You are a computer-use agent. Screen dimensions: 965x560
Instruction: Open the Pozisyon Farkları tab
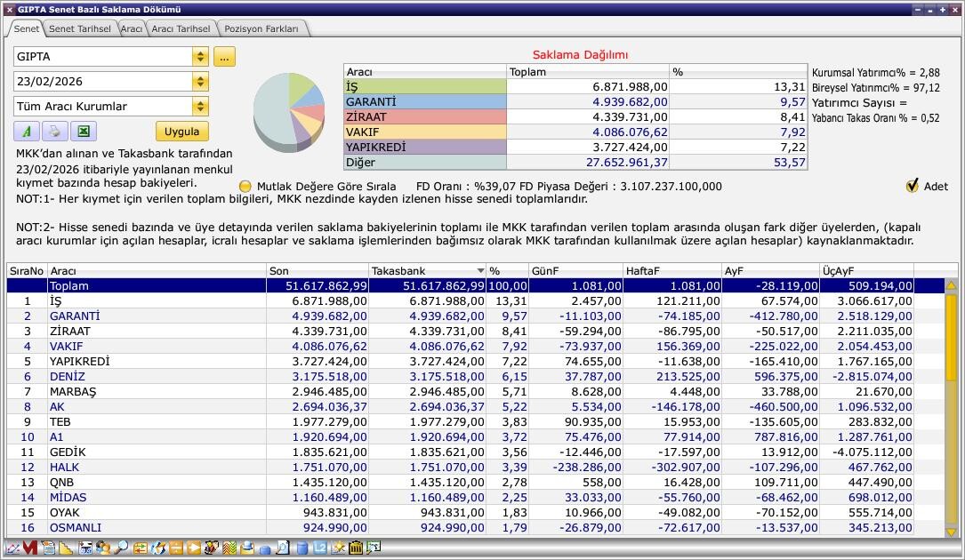pyautogui.click(x=261, y=28)
